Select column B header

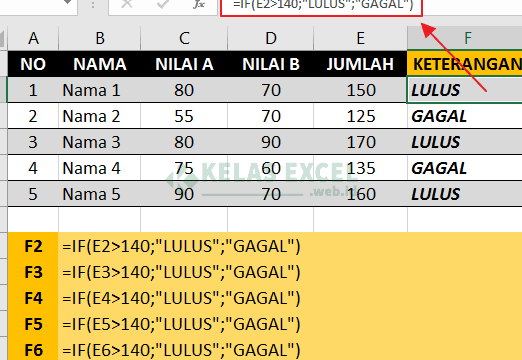[100, 38]
